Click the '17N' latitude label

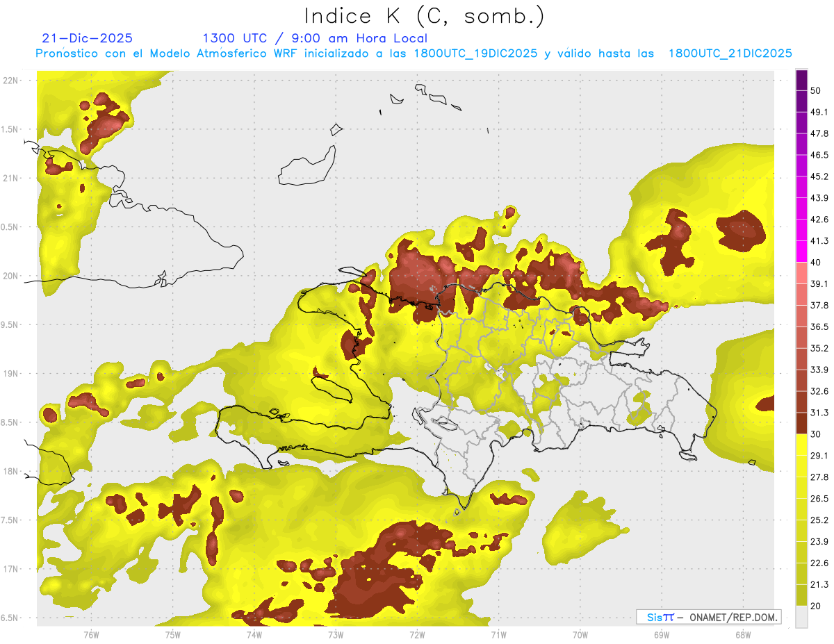click(x=11, y=569)
